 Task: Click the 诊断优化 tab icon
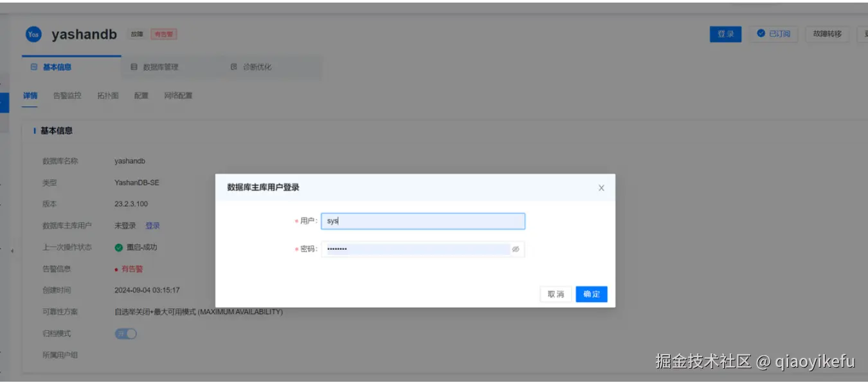(x=234, y=67)
